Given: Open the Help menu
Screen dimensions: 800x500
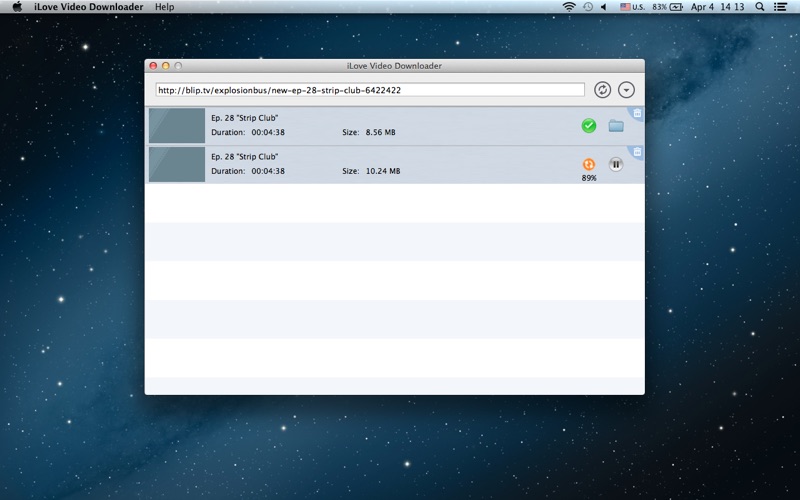Looking at the screenshot, I should point(164,7).
